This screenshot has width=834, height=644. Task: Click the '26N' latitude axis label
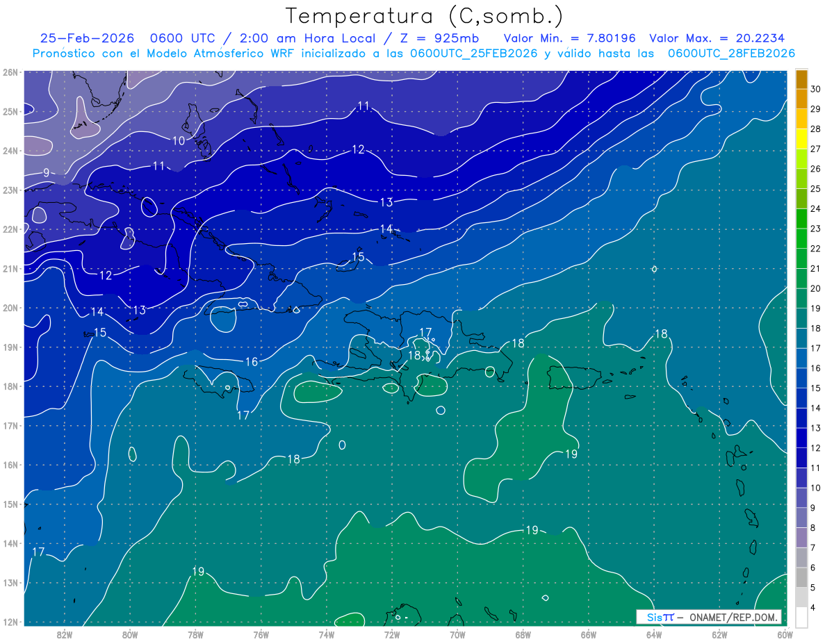point(10,72)
